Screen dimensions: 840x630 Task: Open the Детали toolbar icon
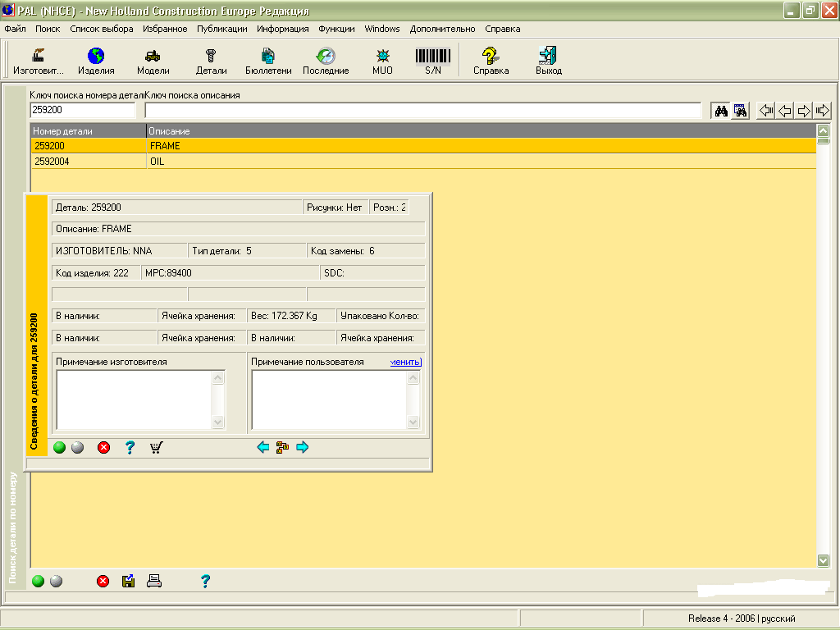[211, 61]
